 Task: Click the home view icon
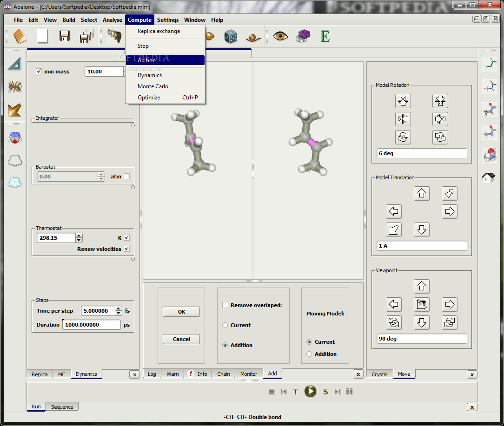point(489,177)
